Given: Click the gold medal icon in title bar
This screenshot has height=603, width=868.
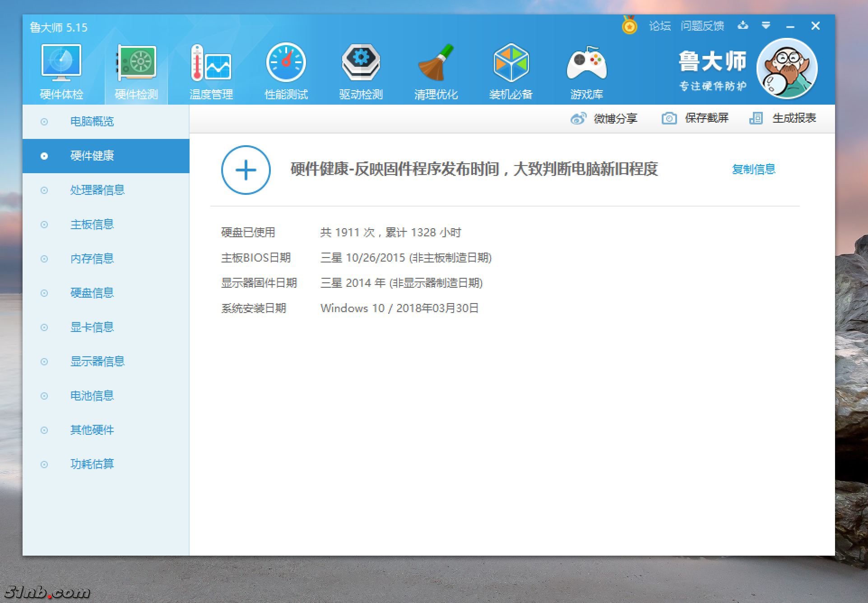Looking at the screenshot, I should click(629, 26).
